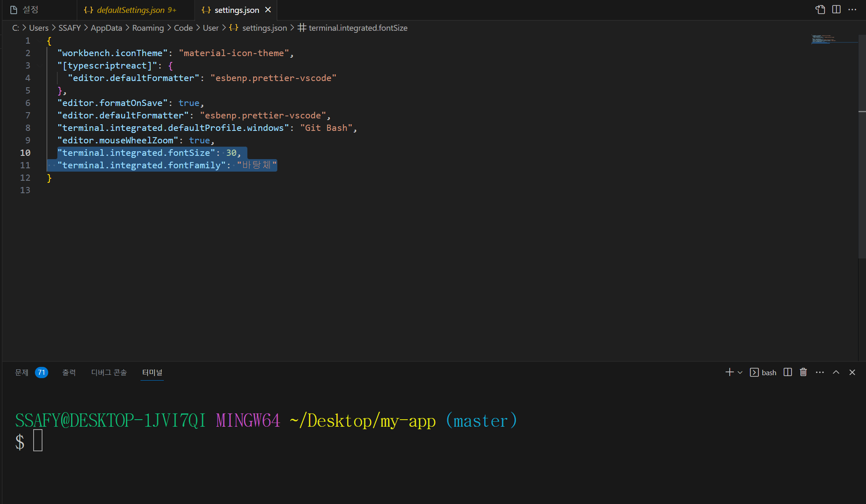Click the Open Settings UI icon

(820, 10)
